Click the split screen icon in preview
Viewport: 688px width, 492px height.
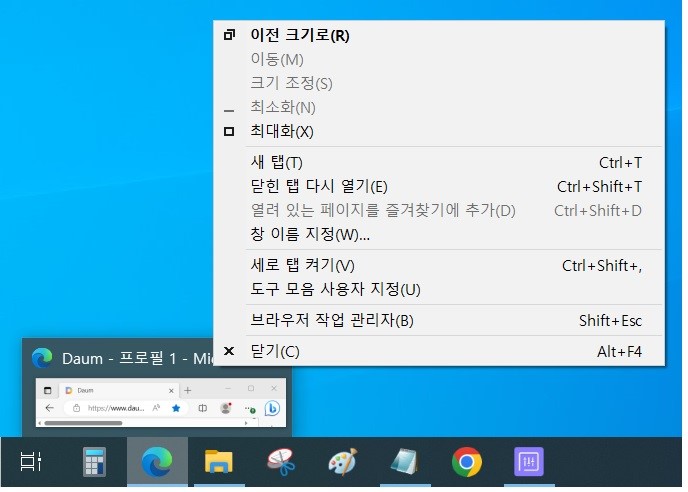(x=202, y=408)
